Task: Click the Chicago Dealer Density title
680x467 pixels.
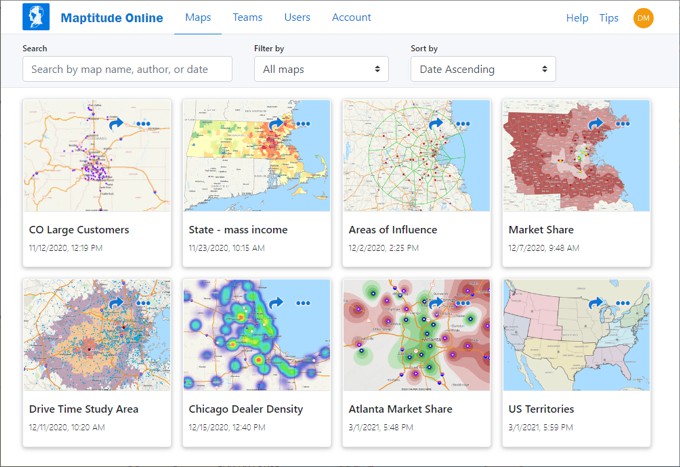Action: (x=246, y=409)
